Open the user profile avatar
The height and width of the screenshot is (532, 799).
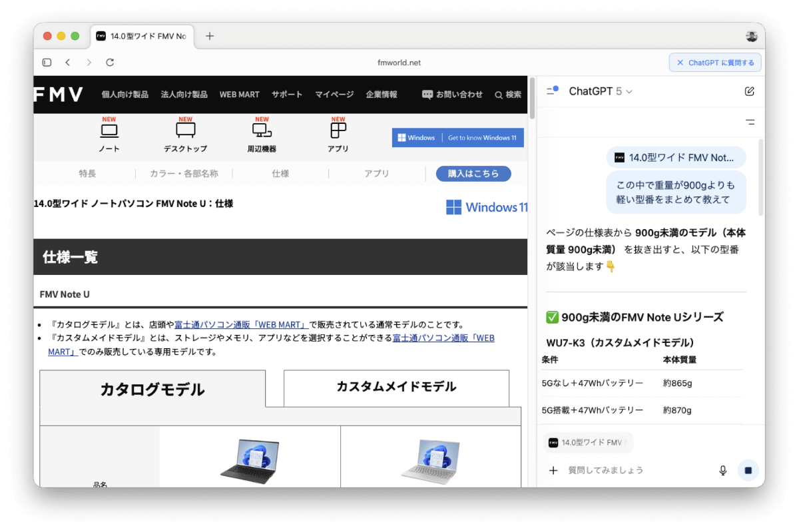tap(752, 36)
